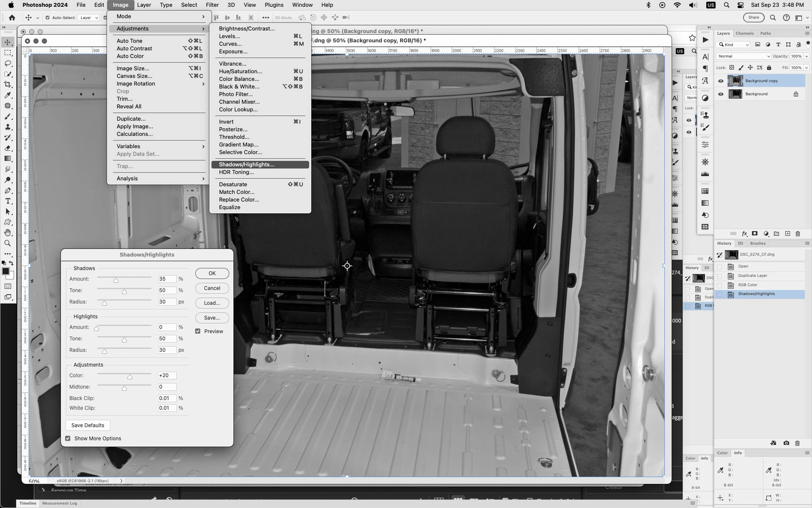Choose HDR Toning from Adjustments submenu
812x508 pixels.
[x=236, y=172]
